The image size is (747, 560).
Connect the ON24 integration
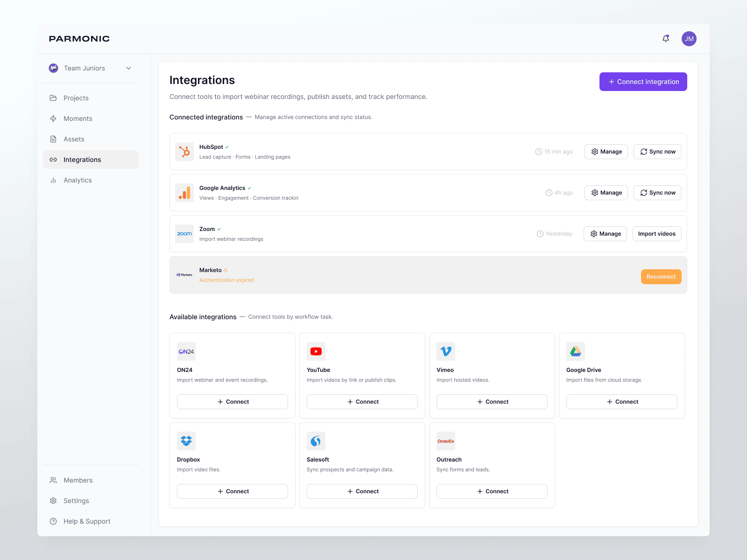233,402
